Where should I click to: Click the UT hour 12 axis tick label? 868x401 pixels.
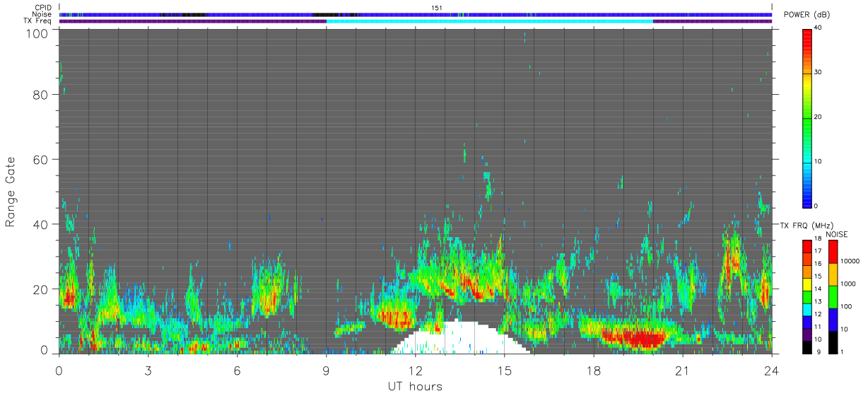click(415, 371)
